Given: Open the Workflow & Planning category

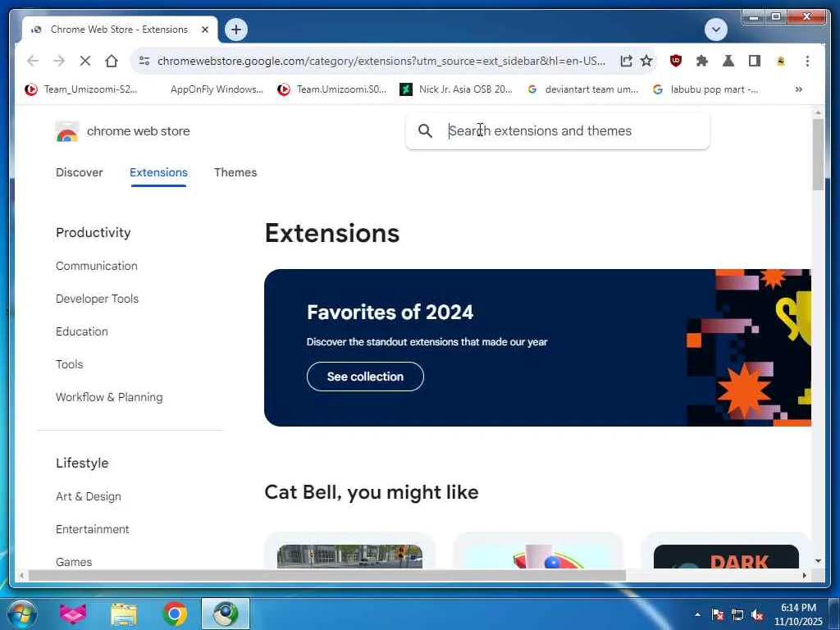Looking at the screenshot, I should pos(109,398).
